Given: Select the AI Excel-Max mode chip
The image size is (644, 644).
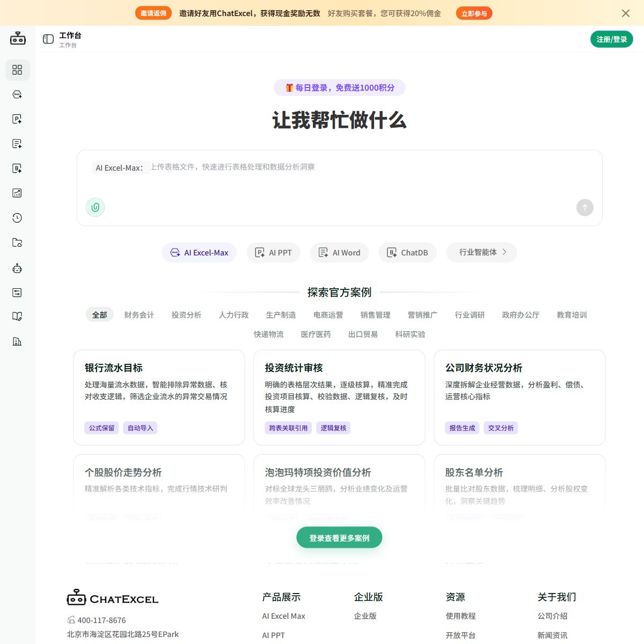Looking at the screenshot, I should tap(199, 252).
